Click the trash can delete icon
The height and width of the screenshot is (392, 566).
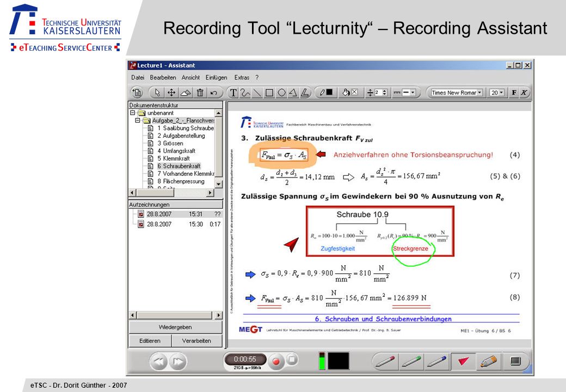200,93
